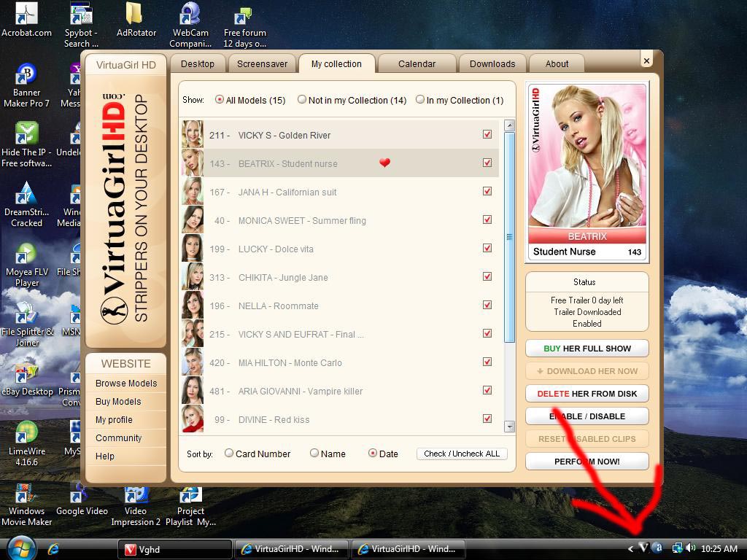The height and width of the screenshot is (560, 747).
Task: Click the PERFORM NOW! button
Action: click(x=587, y=462)
